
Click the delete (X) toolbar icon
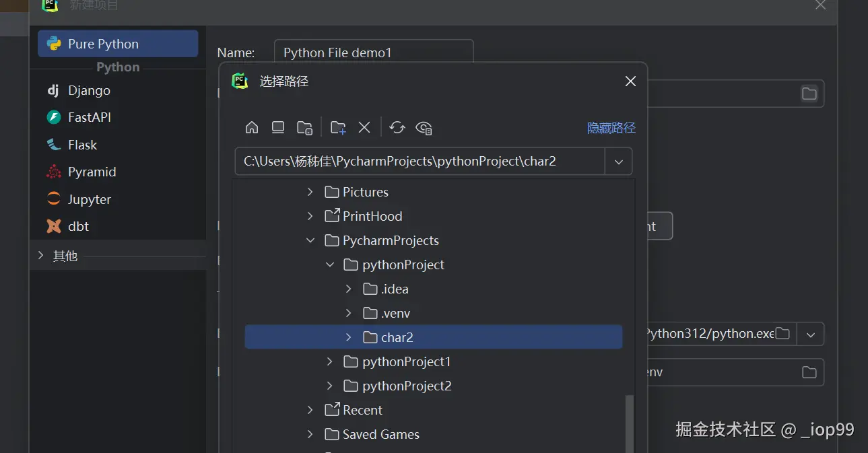364,127
